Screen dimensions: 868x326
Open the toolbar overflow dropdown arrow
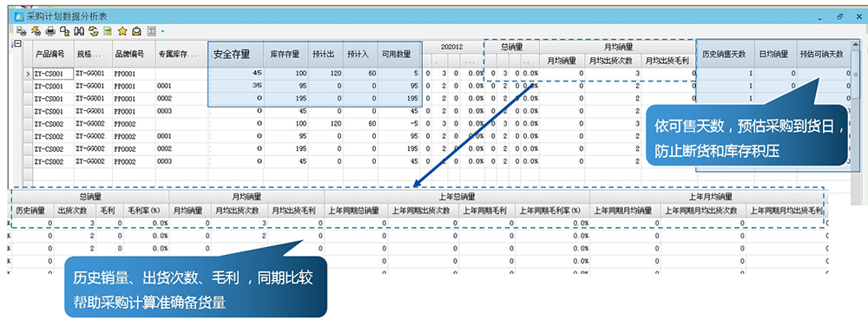162,31
